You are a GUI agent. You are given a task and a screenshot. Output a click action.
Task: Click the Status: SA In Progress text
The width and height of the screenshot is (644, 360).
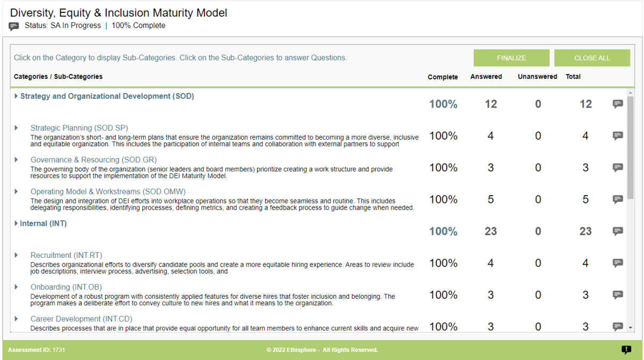click(x=63, y=25)
